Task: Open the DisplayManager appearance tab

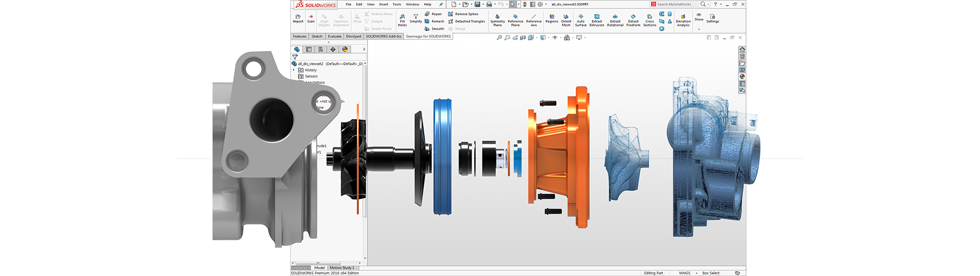Action: pos(345,50)
